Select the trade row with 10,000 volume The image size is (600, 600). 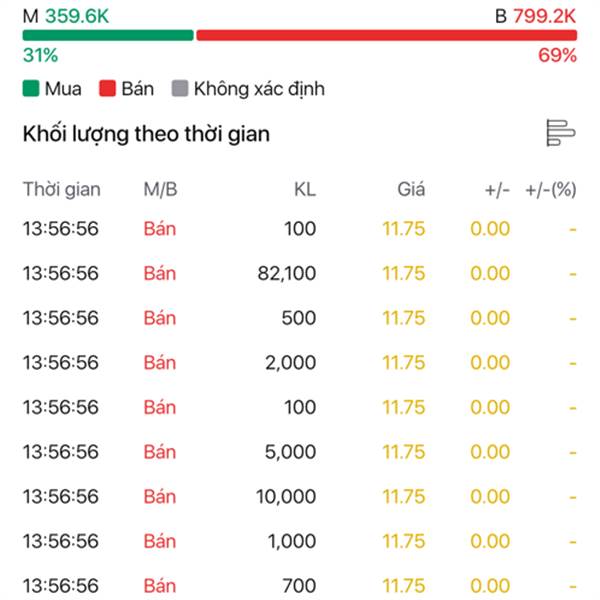click(300, 497)
